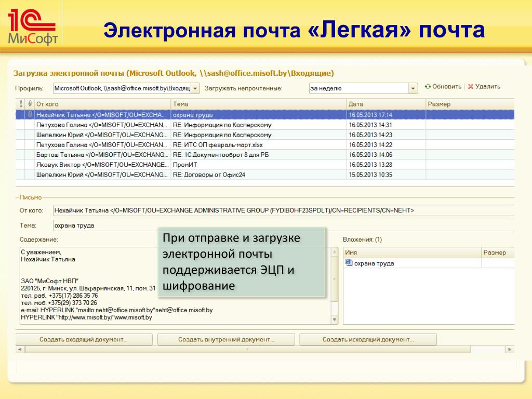This screenshot has width=532, height=399.
Task: Click horizontal scrollbar right arrow
Action: tap(510, 349)
